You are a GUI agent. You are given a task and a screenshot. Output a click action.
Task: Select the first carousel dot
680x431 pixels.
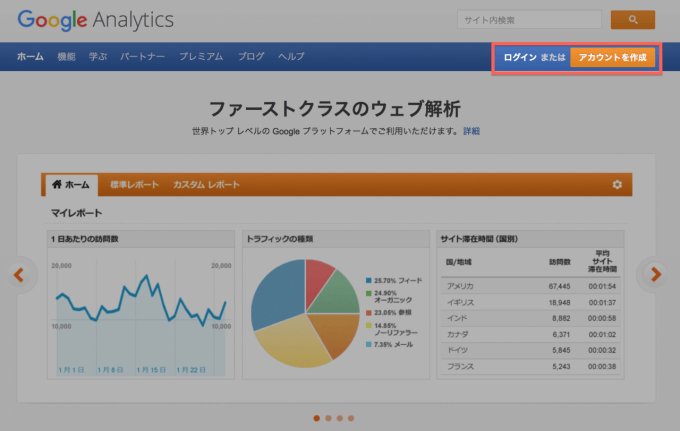[x=317, y=418]
